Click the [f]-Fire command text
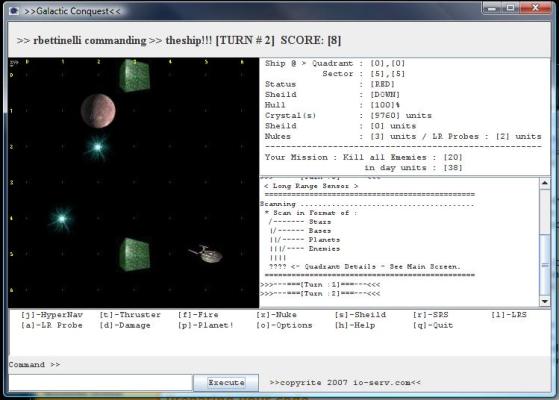The width and height of the screenshot is (559, 400). coord(198,315)
